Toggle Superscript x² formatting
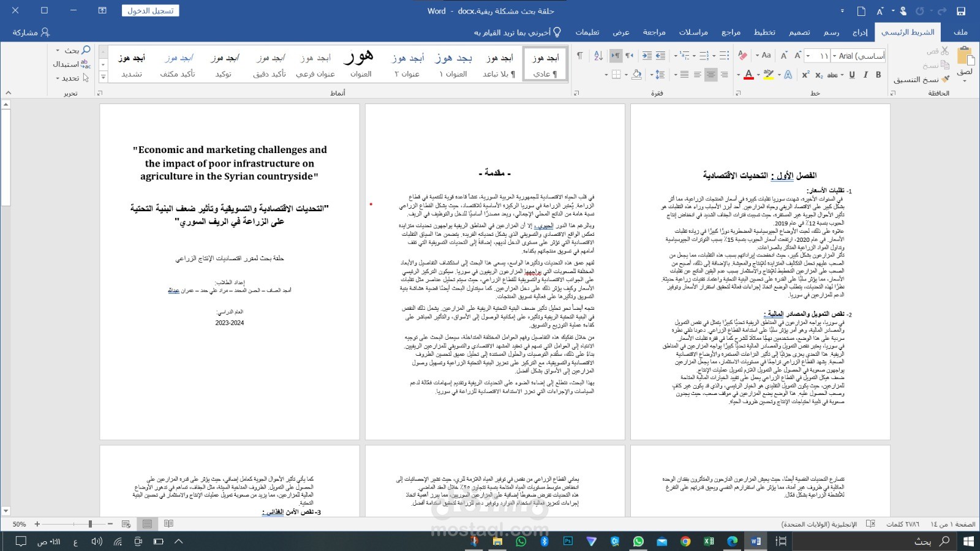 point(805,75)
